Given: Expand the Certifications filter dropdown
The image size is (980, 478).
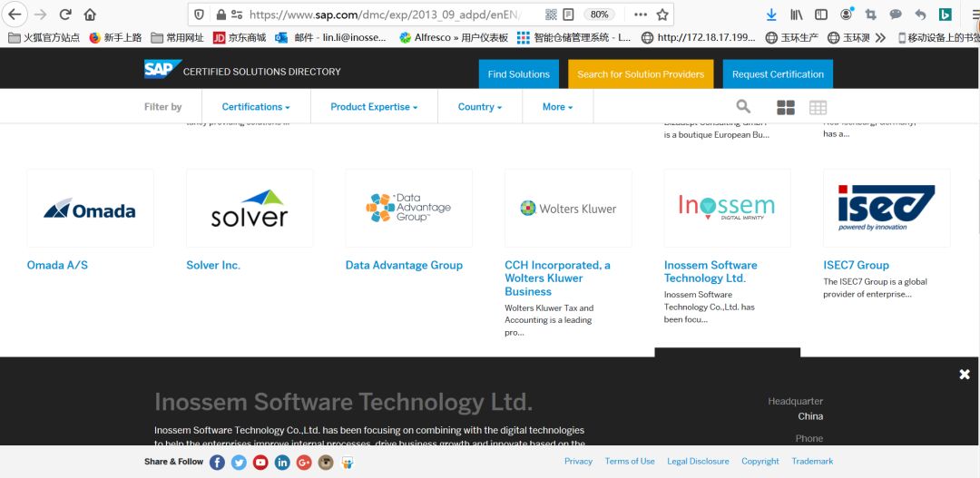Looking at the screenshot, I should pyautogui.click(x=256, y=107).
